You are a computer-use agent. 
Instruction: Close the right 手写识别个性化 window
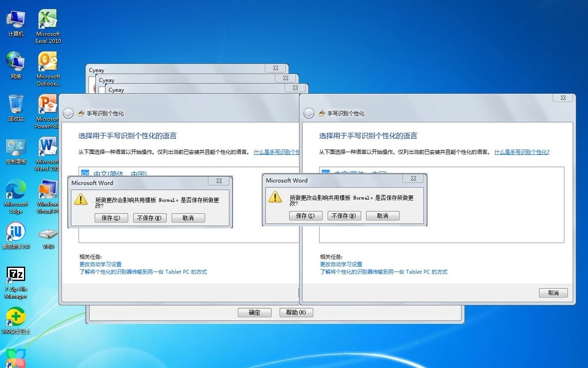point(563,98)
